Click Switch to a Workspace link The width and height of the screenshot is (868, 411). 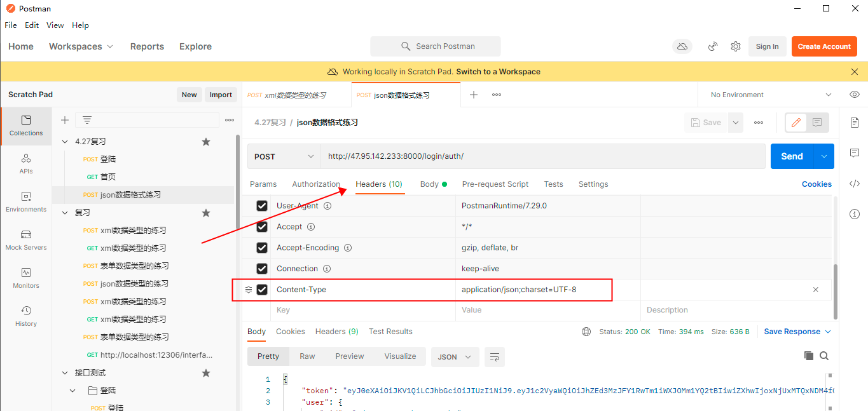(498, 72)
